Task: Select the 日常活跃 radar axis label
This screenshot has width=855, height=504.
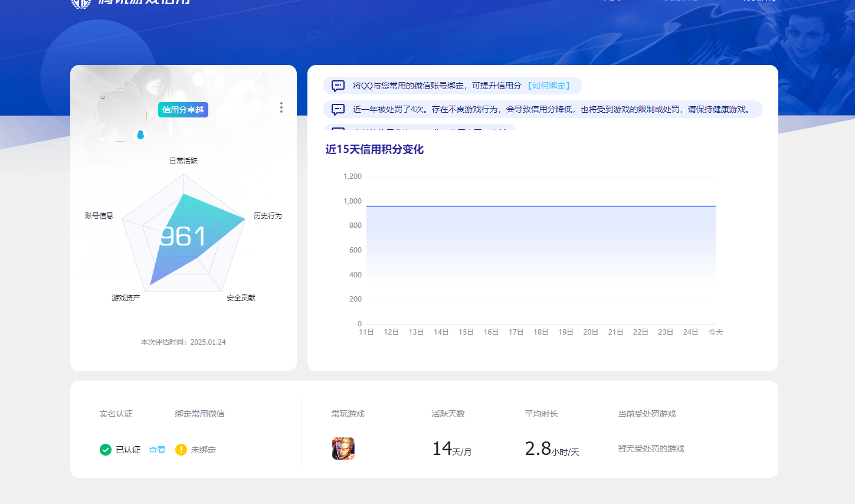Action: (184, 161)
